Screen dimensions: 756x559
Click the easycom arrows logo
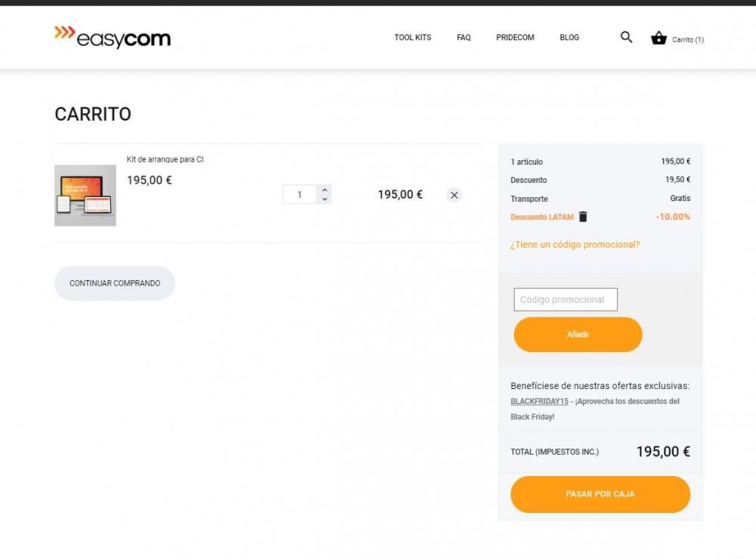64,34
